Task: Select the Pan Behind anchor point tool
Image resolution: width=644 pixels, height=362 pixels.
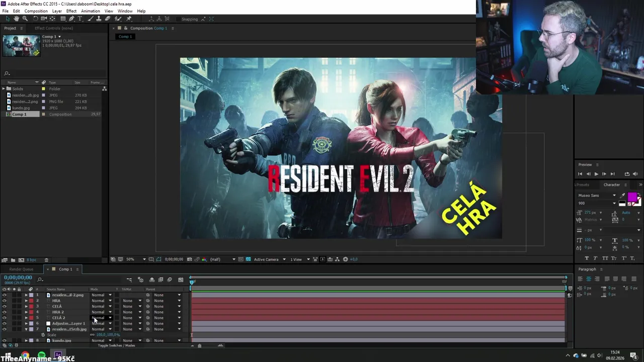Action: click(x=52, y=19)
